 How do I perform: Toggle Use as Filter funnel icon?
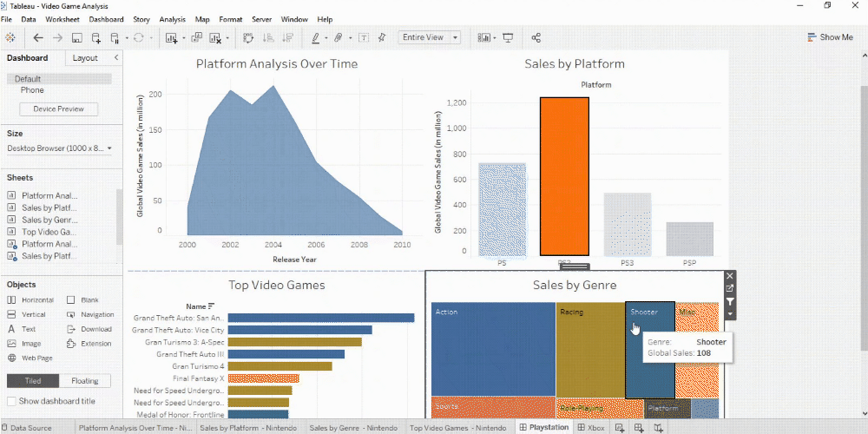click(x=730, y=302)
